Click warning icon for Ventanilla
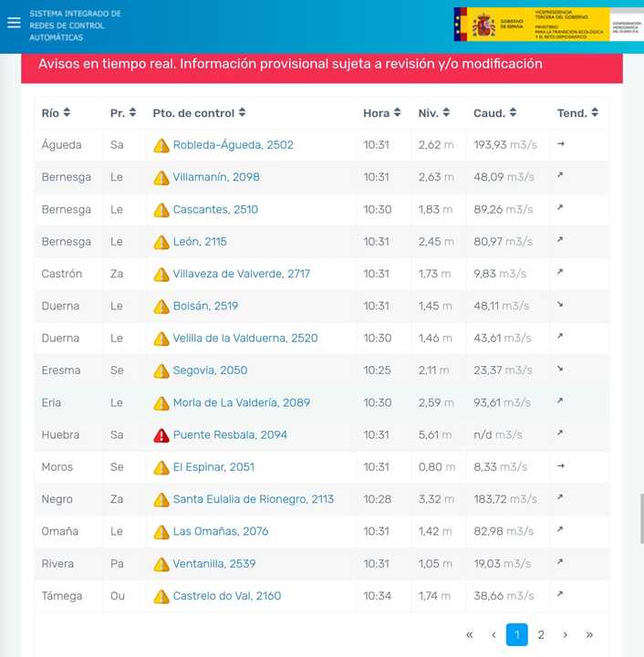The height and width of the screenshot is (657, 644). pyautogui.click(x=161, y=565)
